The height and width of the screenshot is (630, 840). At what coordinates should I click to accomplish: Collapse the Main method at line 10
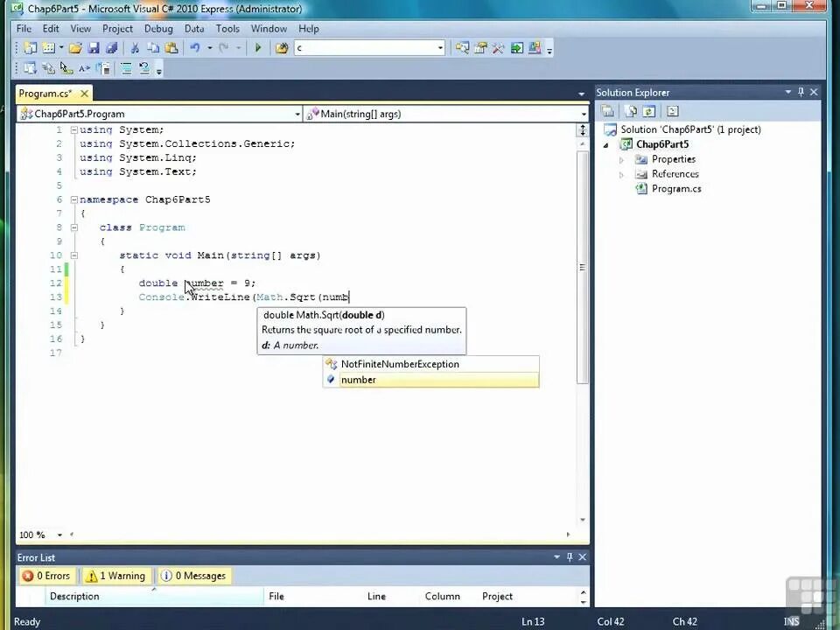[x=73, y=255]
